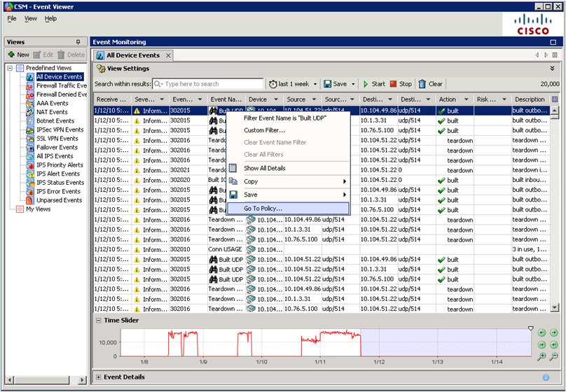Screen dimensions: 566x392
Task: Open the Save button dropdown arrow
Action: click(x=353, y=85)
